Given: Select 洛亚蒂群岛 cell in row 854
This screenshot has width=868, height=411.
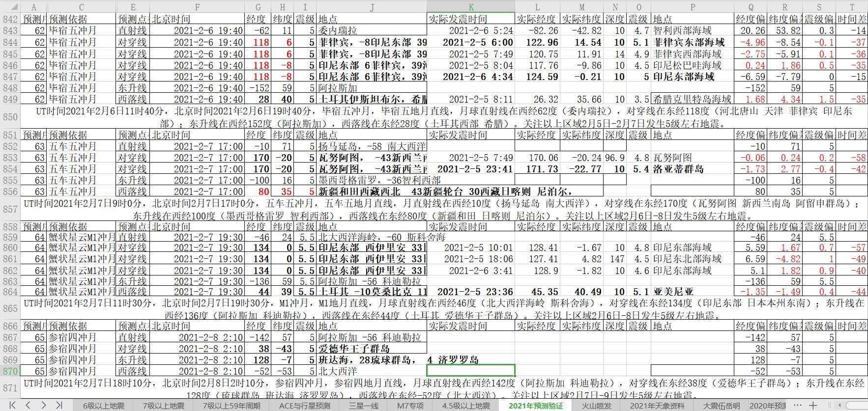Looking at the screenshot, I should (x=693, y=169).
